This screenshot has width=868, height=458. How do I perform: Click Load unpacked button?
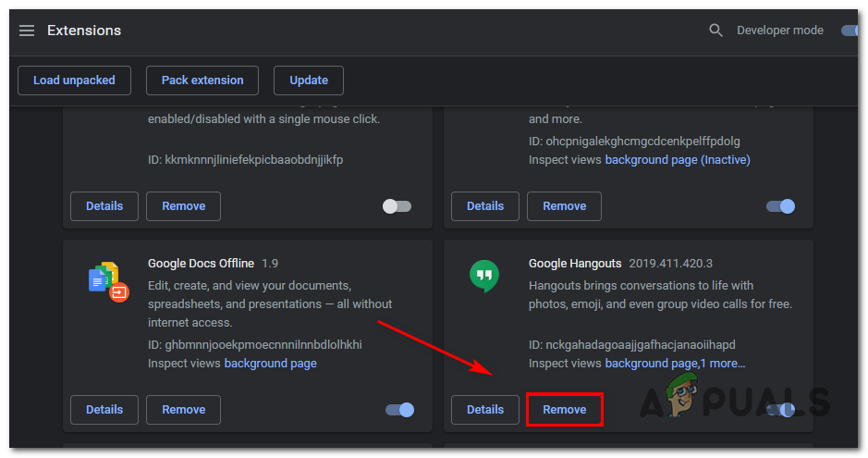(x=74, y=80)
